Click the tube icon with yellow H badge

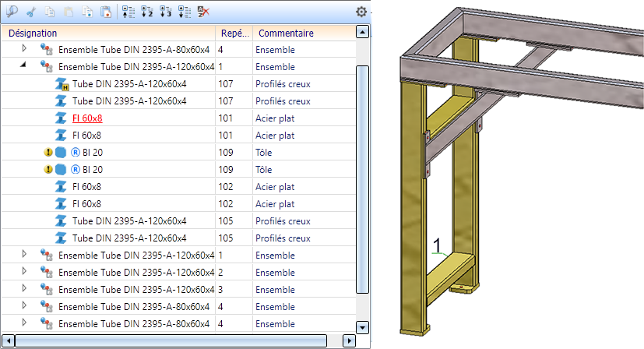coord(62,84)
